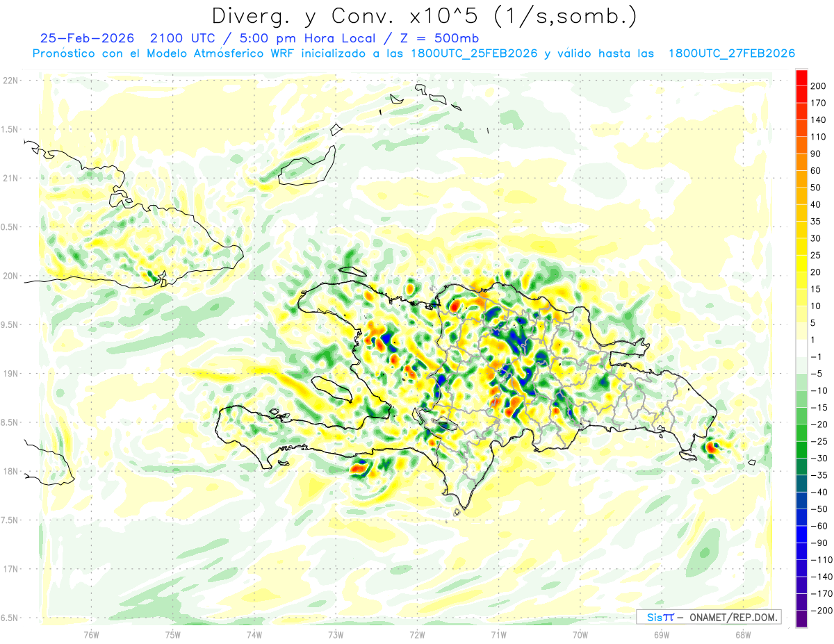Click the 70W longitude axis label

(580, 634)
